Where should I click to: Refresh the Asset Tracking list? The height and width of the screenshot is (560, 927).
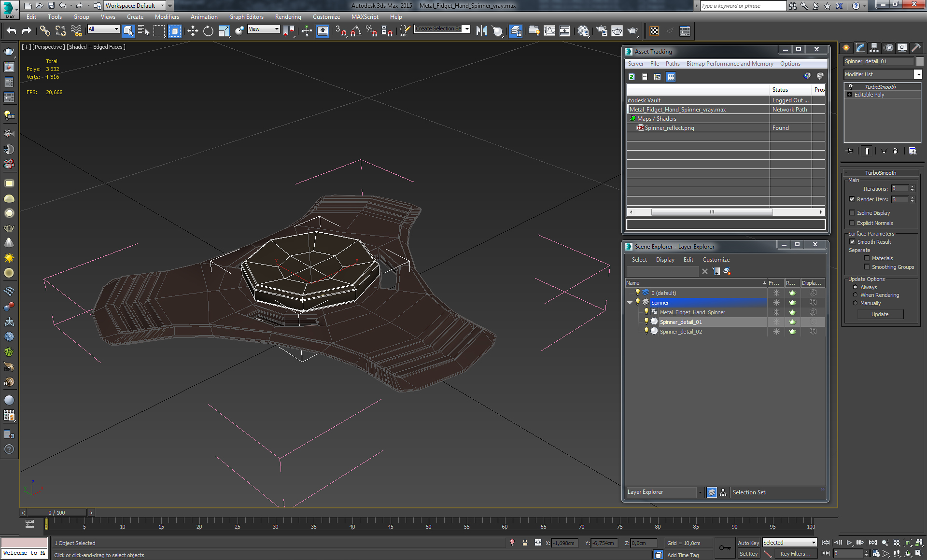coord(632,76)
